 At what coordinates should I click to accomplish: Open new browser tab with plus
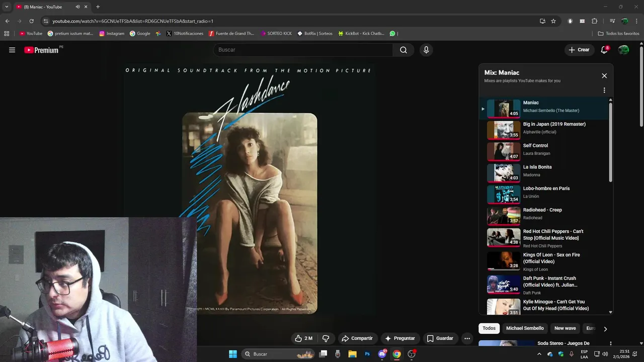pos(98,7)
